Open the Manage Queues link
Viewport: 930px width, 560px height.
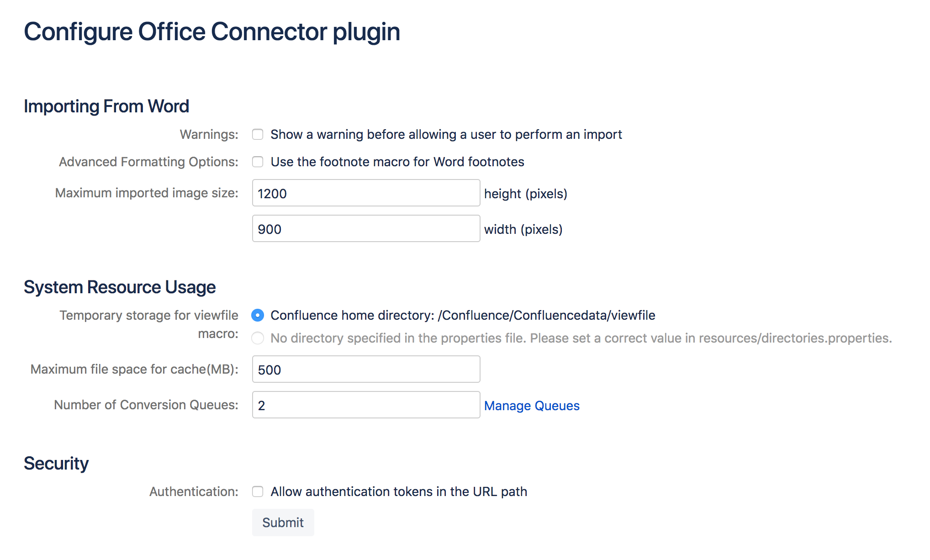pyautogui.click(x=532, y=406)
